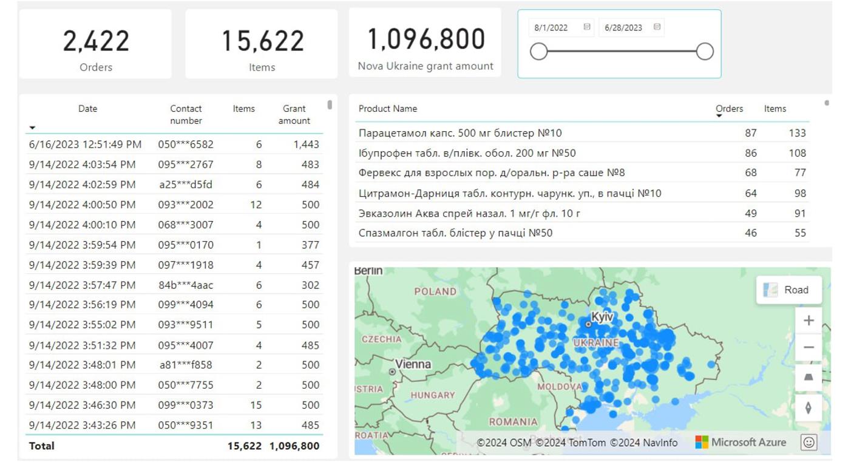Select row dated 9/14/2022 3:51:32 PM
This screenshot has height=465, width=868.
click(x=174, y=345)
